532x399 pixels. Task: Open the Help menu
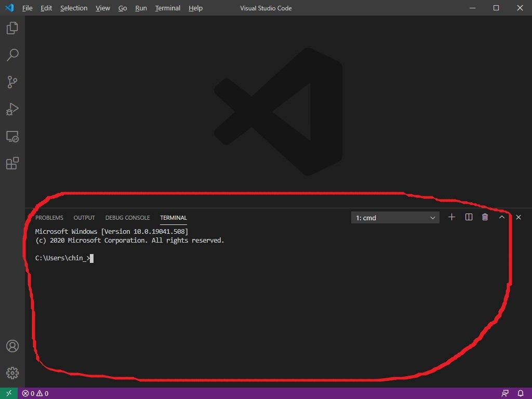(195, 8)
